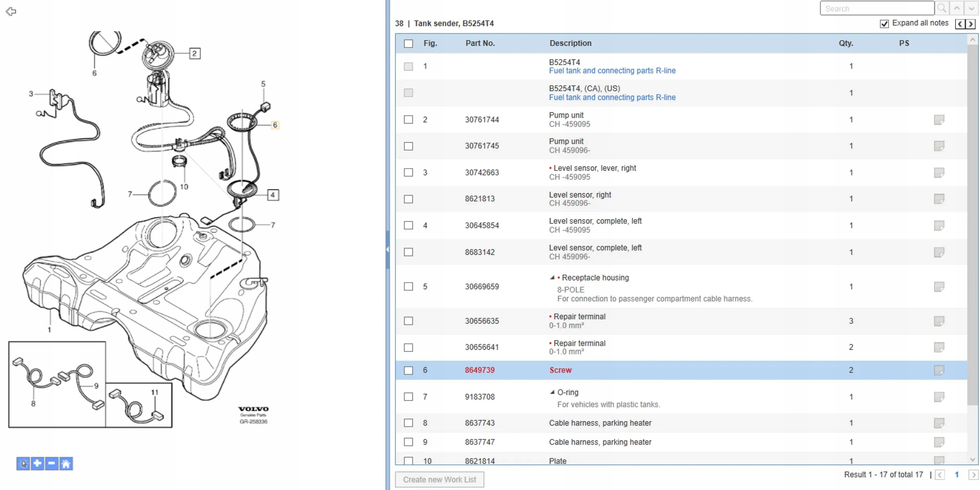980x490 pixels.
Task: Click the back arrow icon above diagram
Action: coord(11,11)
